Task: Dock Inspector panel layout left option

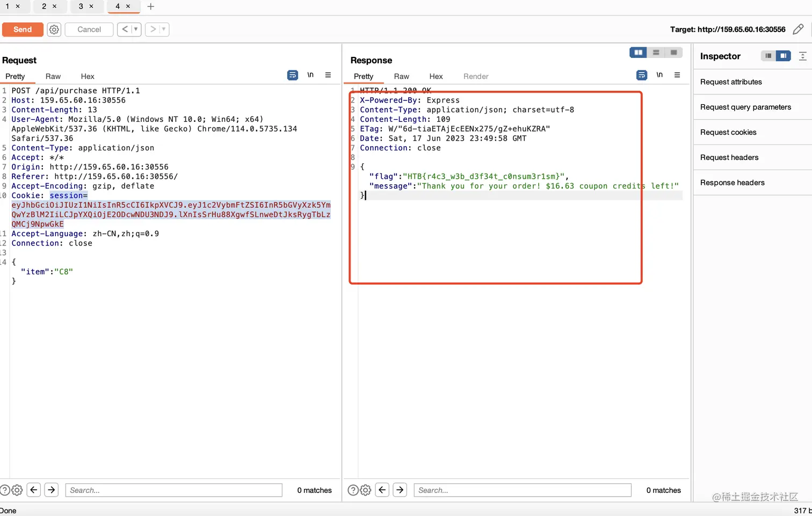Action: (x=769, y=56)
